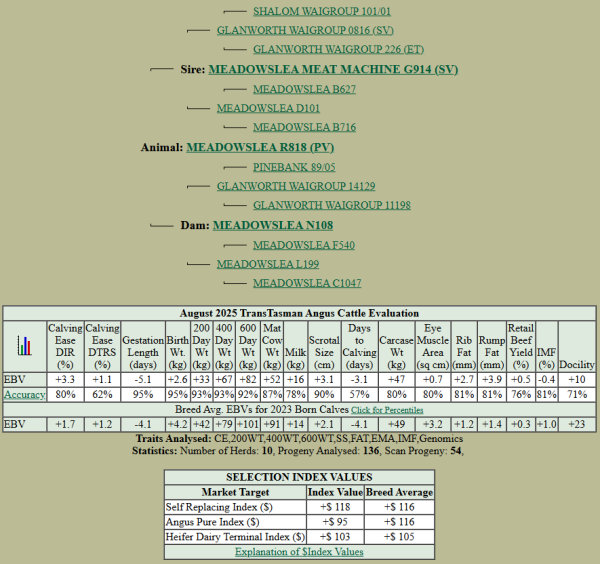The width and height of the screenshot is (600, 564).
Task: Open MEADOWSLEA C1047 pedigree link
Action: coord(307,283)
